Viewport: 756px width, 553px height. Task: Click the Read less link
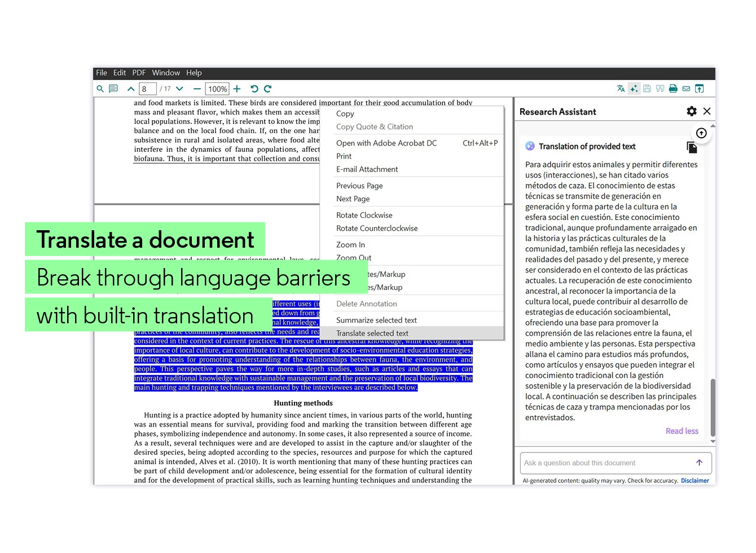(x=682, y=431)
